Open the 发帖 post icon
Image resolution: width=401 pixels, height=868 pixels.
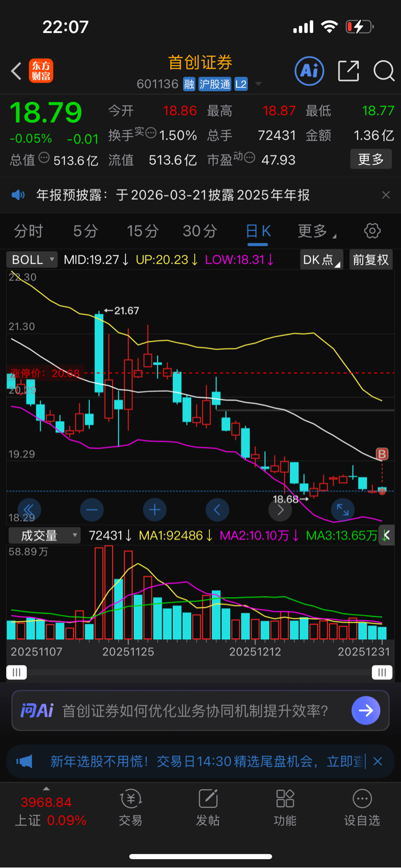(x=208, y=808)
